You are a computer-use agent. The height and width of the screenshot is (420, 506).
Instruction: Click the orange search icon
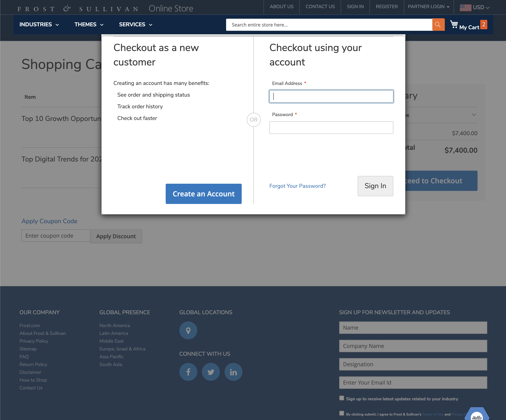coord(438,25)
